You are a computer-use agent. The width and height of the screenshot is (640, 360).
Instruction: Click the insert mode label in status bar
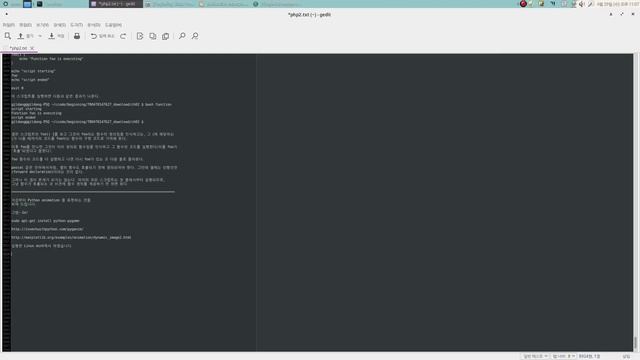pos(626,356)
